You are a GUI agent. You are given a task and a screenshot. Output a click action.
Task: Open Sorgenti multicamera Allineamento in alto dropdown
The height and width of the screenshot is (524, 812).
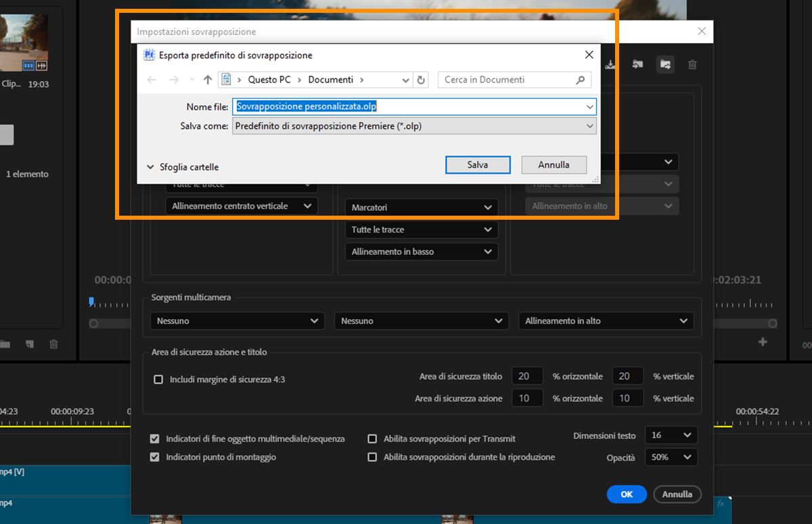click(x=606, y=321)
